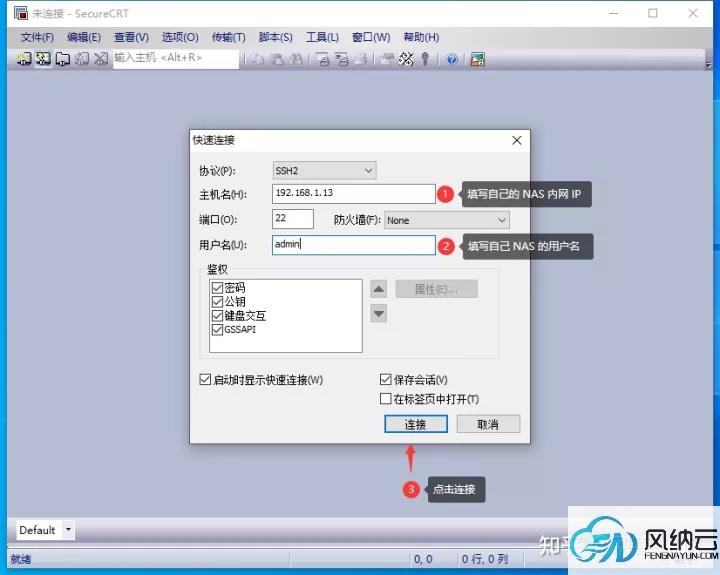
Task: Click the Quick Connect toolbar icon
Action: [x=43, y=59]
